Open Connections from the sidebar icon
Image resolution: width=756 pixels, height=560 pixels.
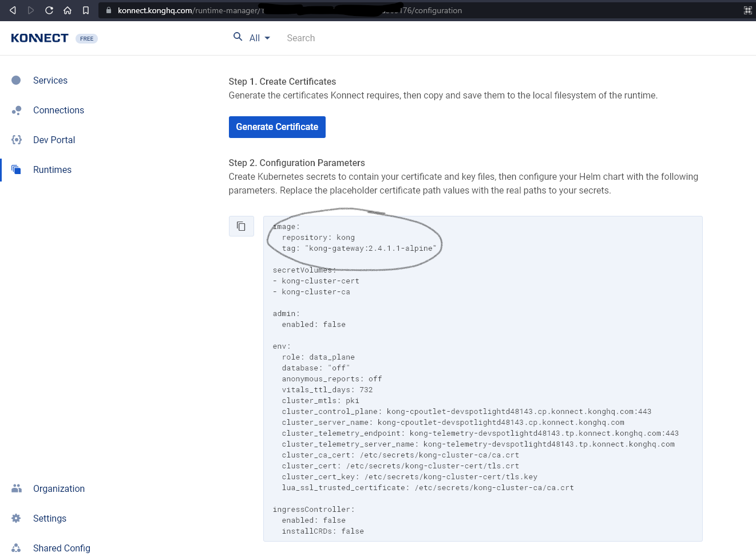pyautogui.click(x=17, y=110)
